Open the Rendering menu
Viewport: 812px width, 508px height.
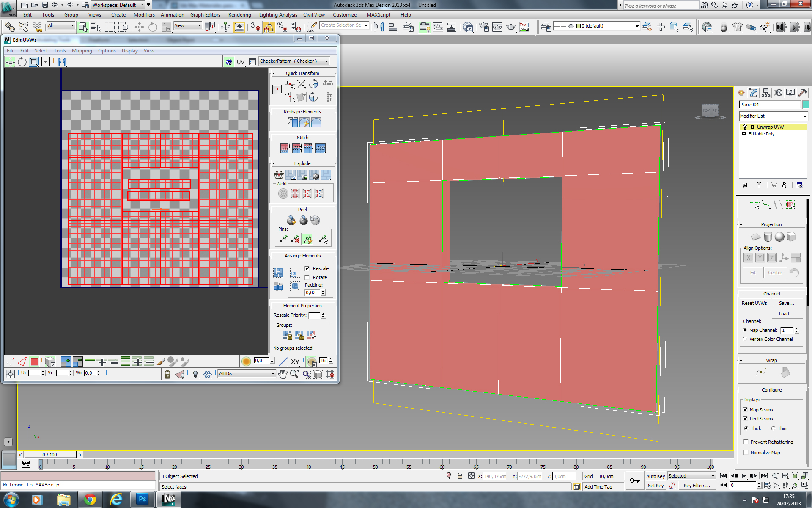point(239,15)
